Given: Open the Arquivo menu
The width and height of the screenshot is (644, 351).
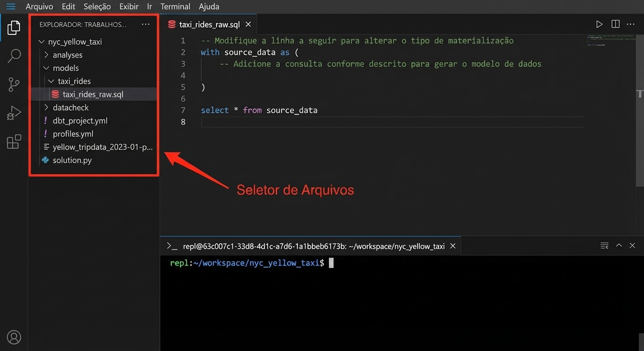Looking at the screenshot, I should [39, 7].
